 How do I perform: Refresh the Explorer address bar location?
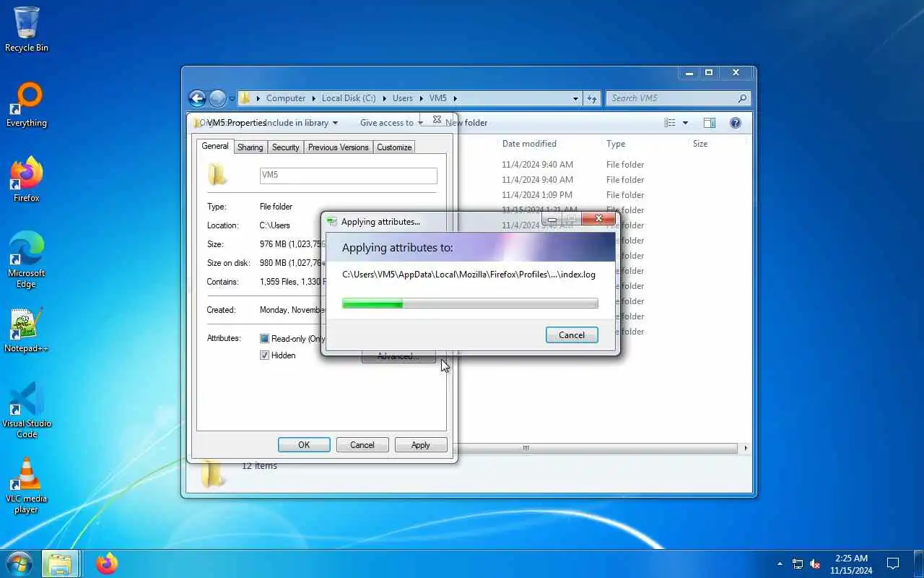click(592, 98)
